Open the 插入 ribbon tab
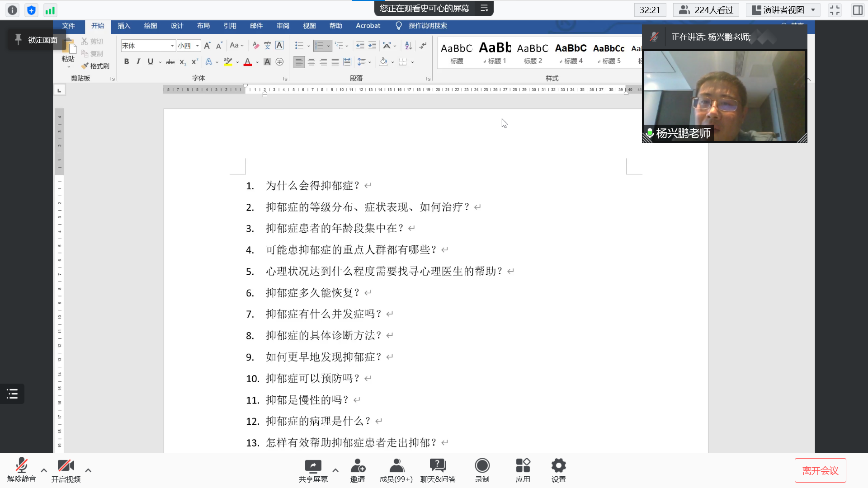The image size is (868, 488). pyautogui.click(x=124, y=26)
